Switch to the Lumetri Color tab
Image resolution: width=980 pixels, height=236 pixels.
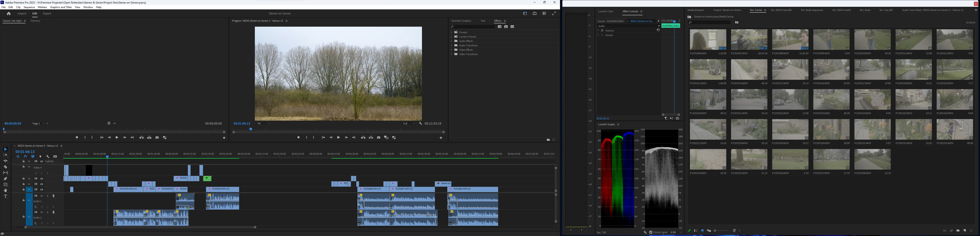click(x=606, y=11)
